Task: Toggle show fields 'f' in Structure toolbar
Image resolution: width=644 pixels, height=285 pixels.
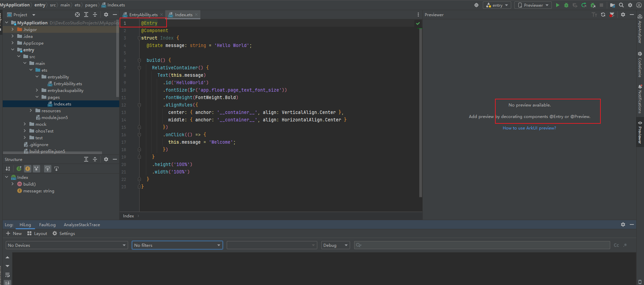Action: click(28, 169)
